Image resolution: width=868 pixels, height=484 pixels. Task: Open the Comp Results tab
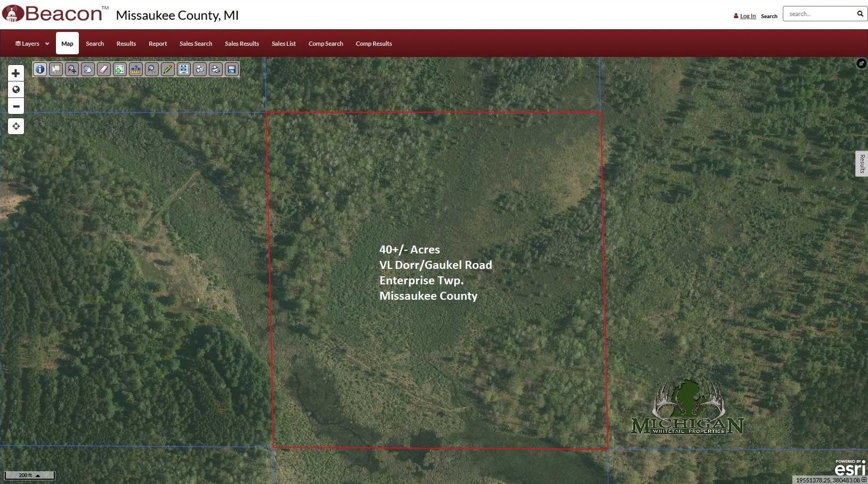click(x=373, y=43)
